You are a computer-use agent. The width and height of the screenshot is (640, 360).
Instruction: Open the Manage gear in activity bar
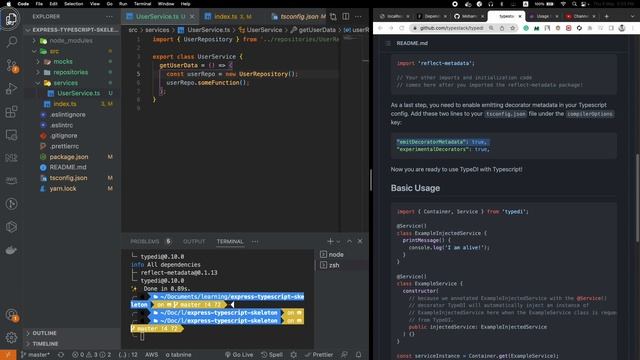click(11, 338)
